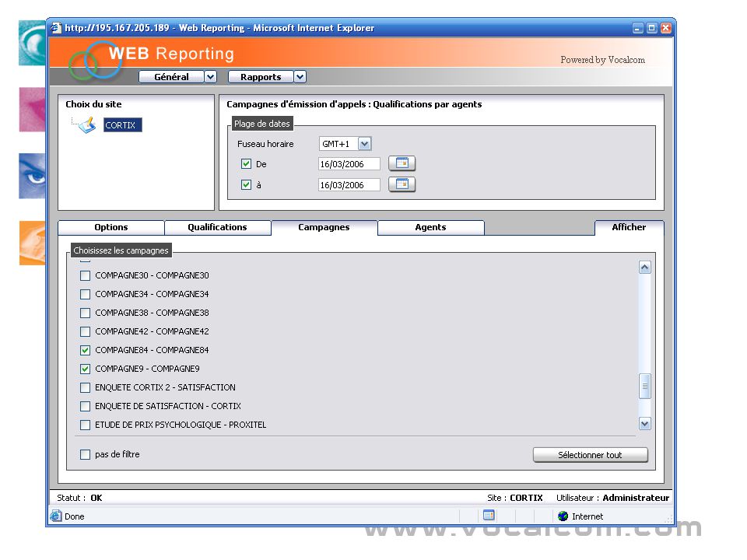Toggle the De date checkbox

click(x=246, y=164)
